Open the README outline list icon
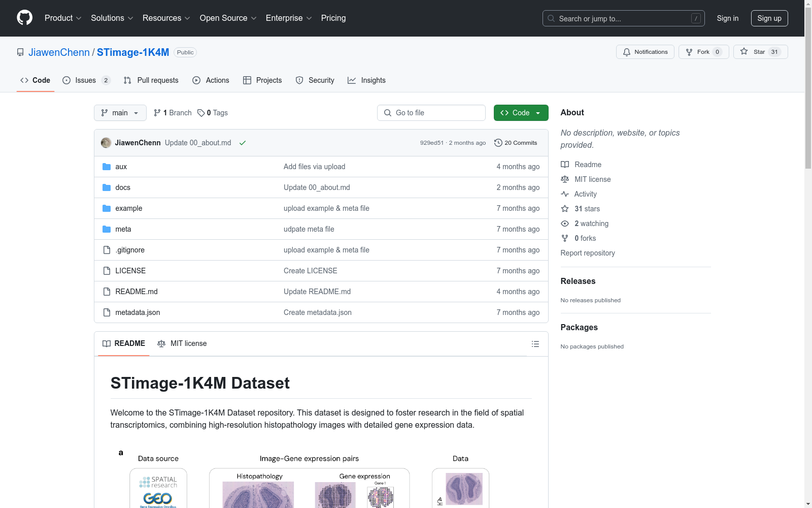 coord(535,344)
